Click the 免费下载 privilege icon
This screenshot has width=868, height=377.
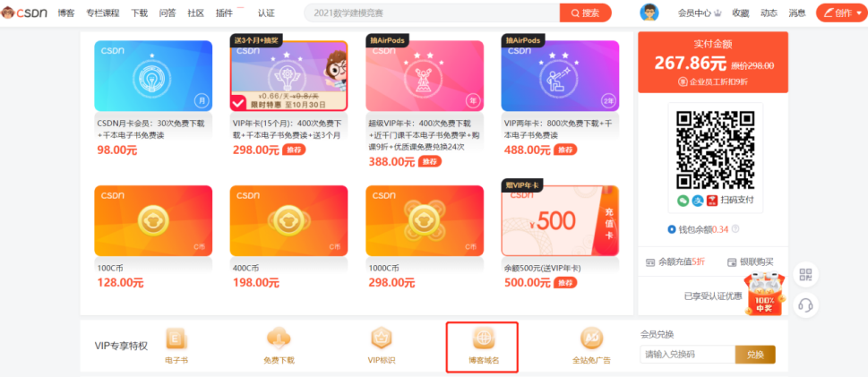click(x=279, y=338)
